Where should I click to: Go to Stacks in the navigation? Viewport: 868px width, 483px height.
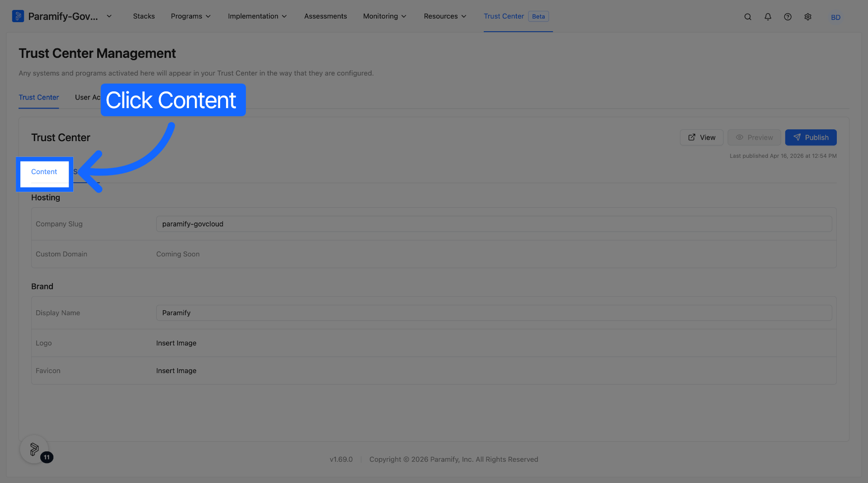click(x=144, y=16)
